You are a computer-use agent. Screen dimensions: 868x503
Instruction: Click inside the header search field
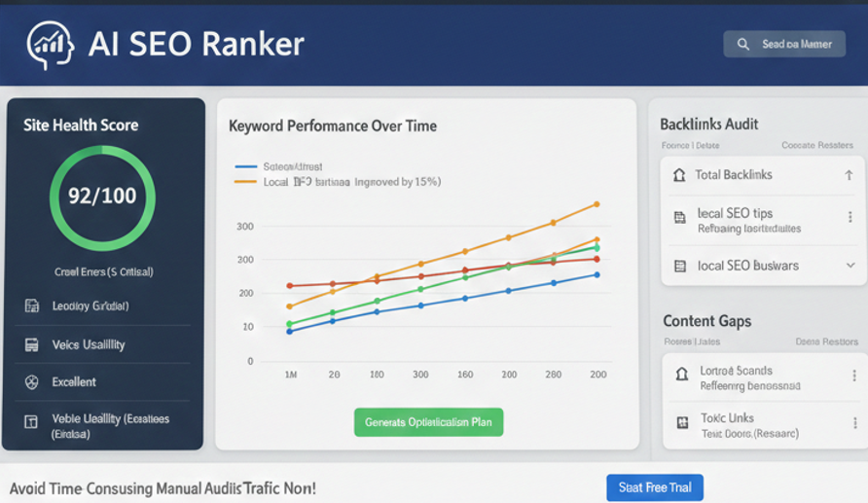(x=793, y=44)
